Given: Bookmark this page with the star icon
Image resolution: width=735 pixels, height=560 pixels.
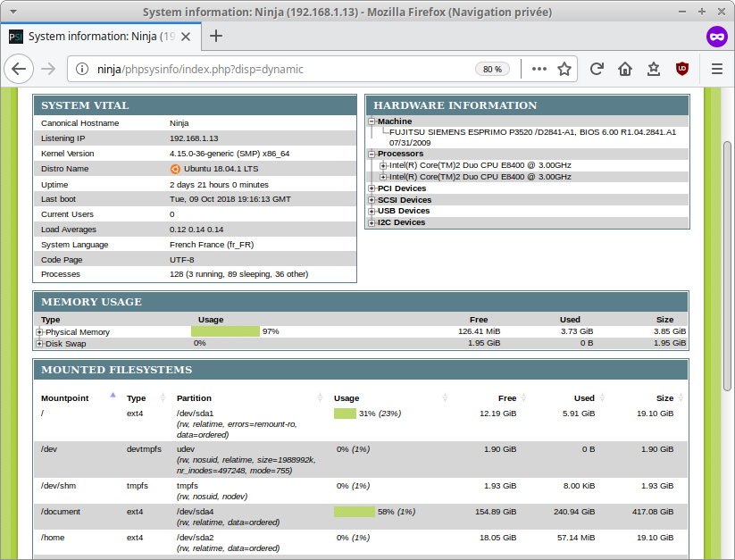Looking at the screenshot, I should pyautogui.click(x=564, y=69).
